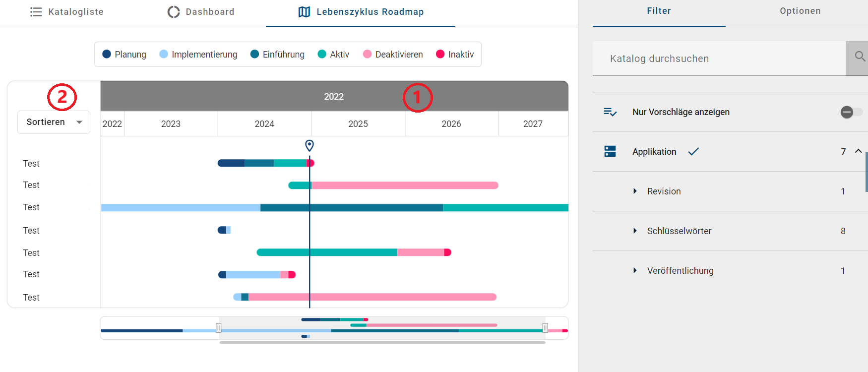Select the Dashboard refresh-style icon
The height and width of the screenshot is (372, 868).
tap(173, 11)
